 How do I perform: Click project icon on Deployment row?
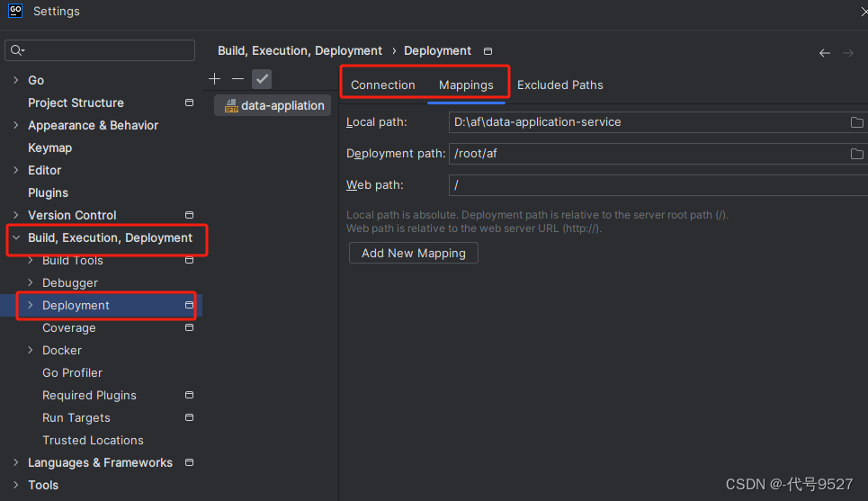[189, 305]
